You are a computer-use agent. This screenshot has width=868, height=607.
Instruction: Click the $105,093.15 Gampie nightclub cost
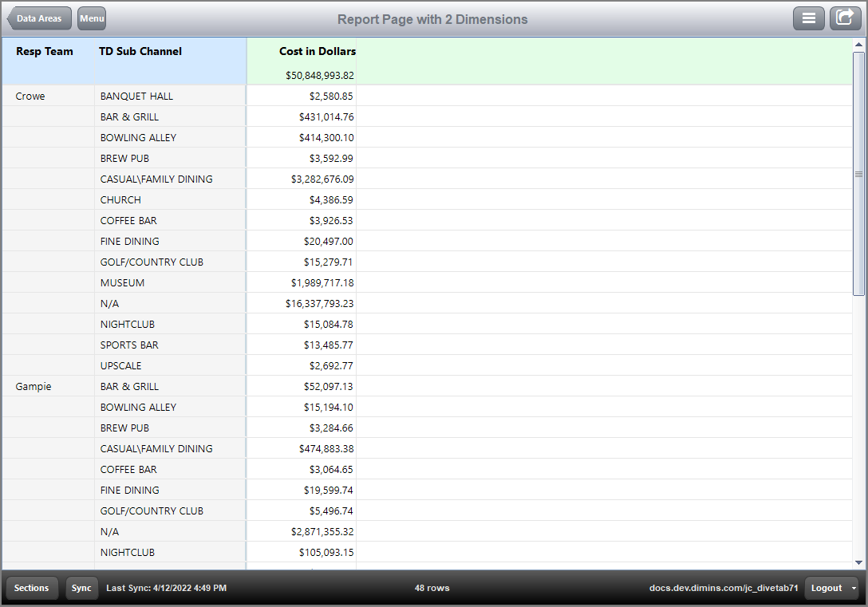326,553
